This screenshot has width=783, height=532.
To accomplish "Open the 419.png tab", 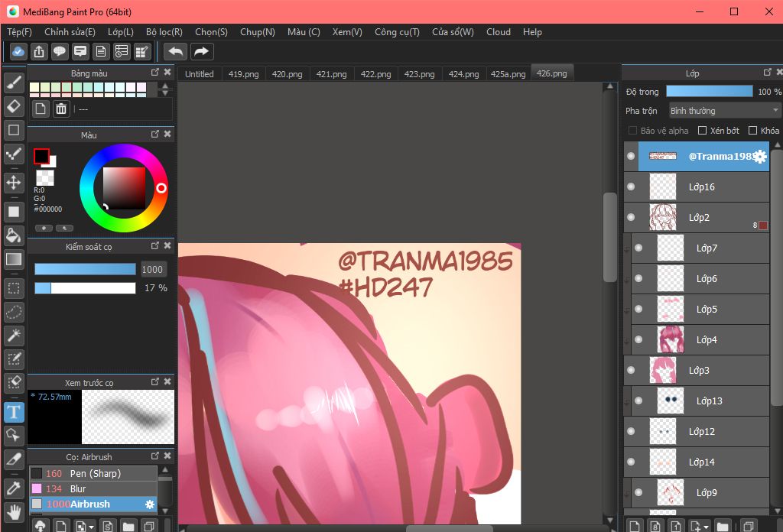I will click(x=243, y=74).
